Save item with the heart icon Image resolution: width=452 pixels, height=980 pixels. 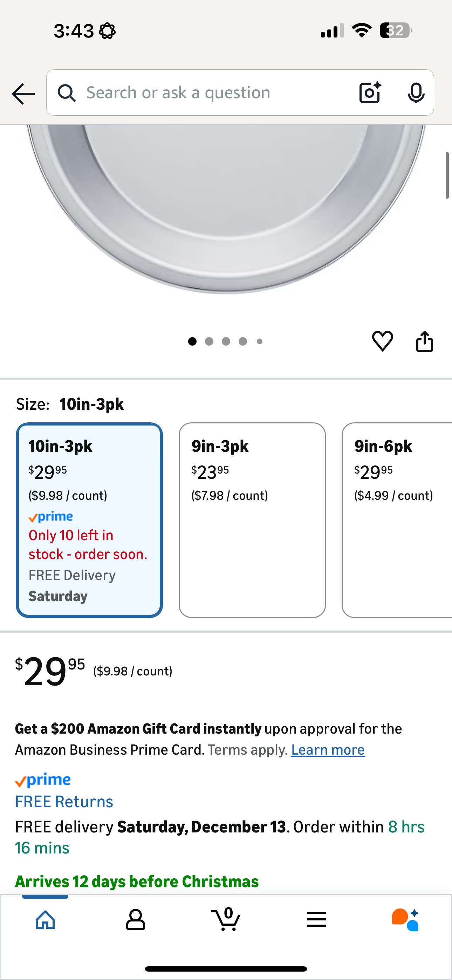coord(382,341)
